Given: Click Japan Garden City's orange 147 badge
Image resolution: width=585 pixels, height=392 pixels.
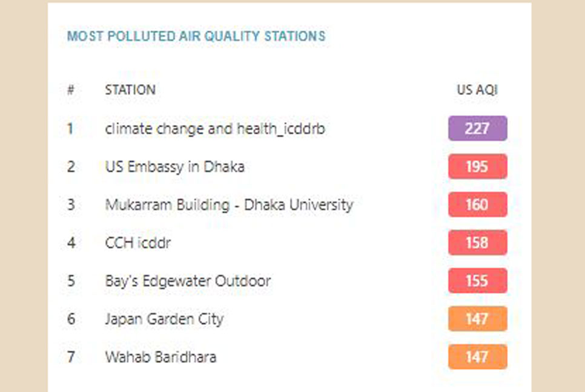Looking at the screenshot, I should click(x=478, y=319).
